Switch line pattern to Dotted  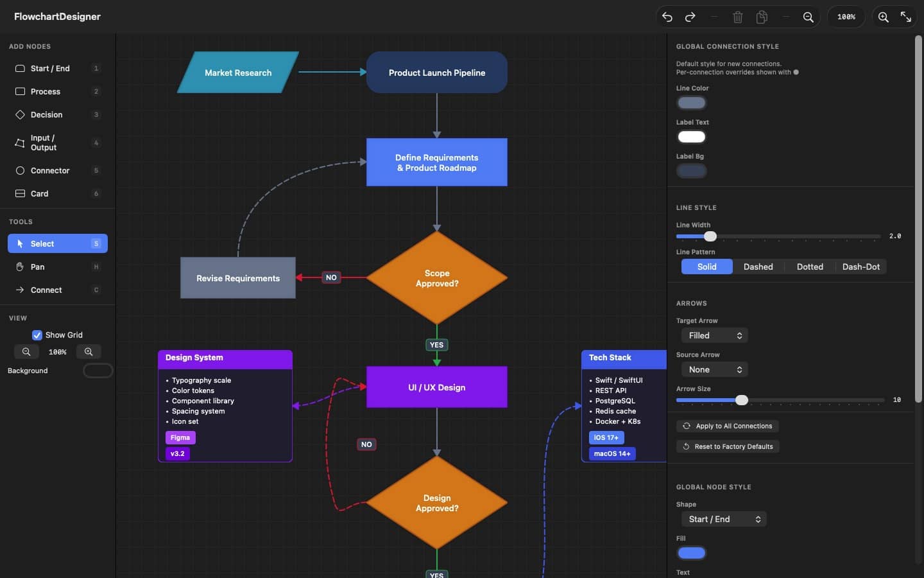click(x=809, y=267)
